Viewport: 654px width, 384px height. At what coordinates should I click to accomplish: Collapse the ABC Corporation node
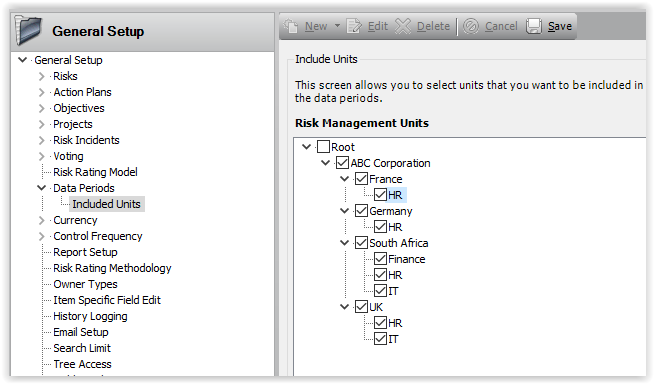coord(325,163)
